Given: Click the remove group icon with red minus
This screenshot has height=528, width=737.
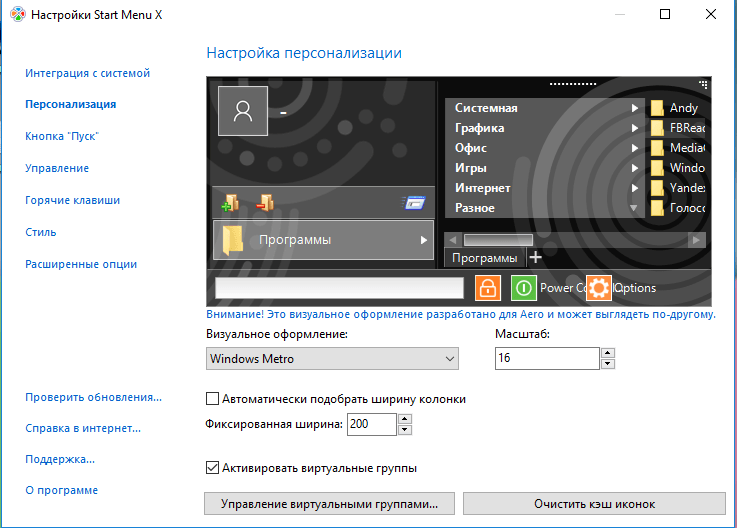Looking at the screenshot, I should tap(266, 203).
